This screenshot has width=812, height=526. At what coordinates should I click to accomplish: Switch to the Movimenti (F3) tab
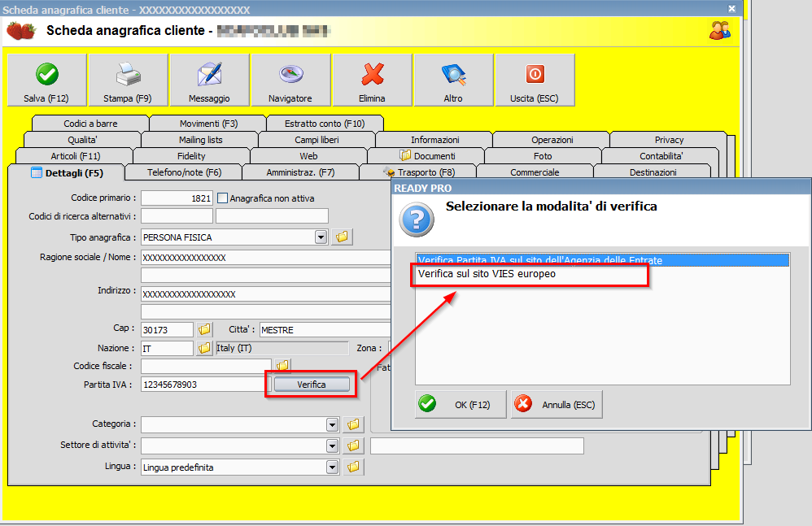pos(208,124)
